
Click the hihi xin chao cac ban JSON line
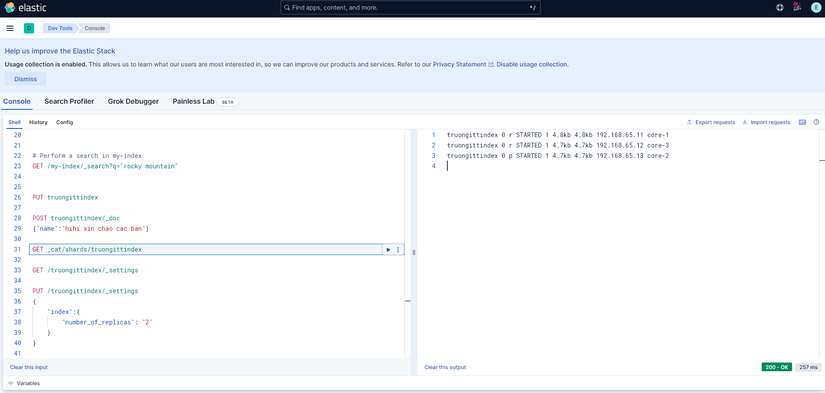point(92,229)
